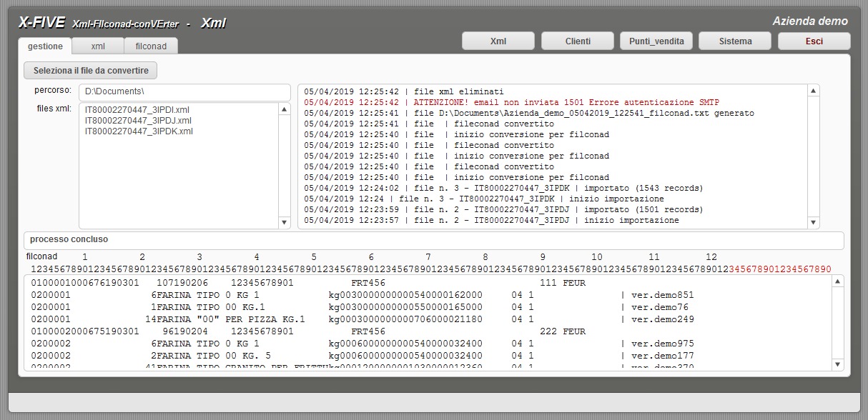The height and width of the screenshot is (420, 868).
Task: Select file IT80002270447_3IPDK.xml
Action: coord(139,131)
